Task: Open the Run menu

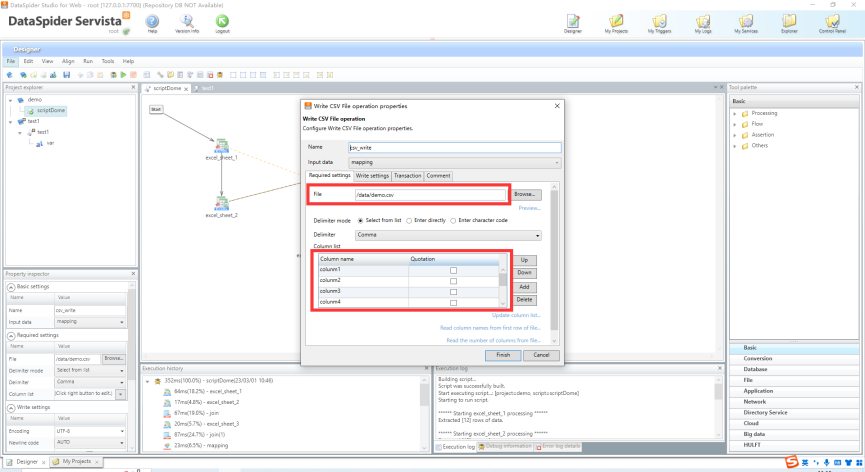Action: 88,61
